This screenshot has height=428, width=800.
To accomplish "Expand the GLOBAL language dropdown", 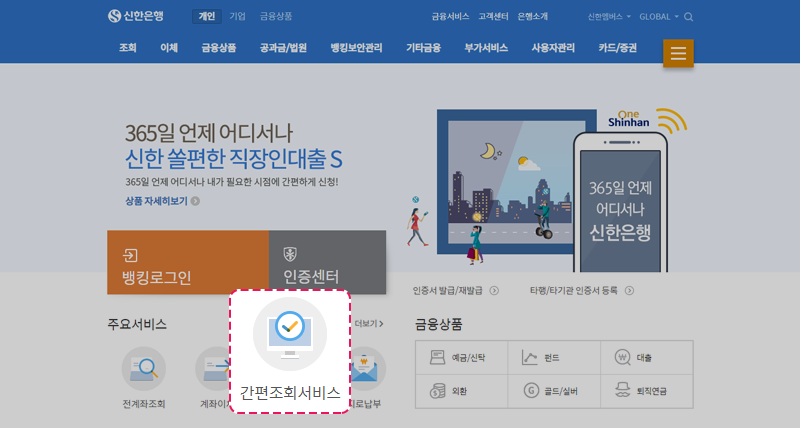I will 659,17.
